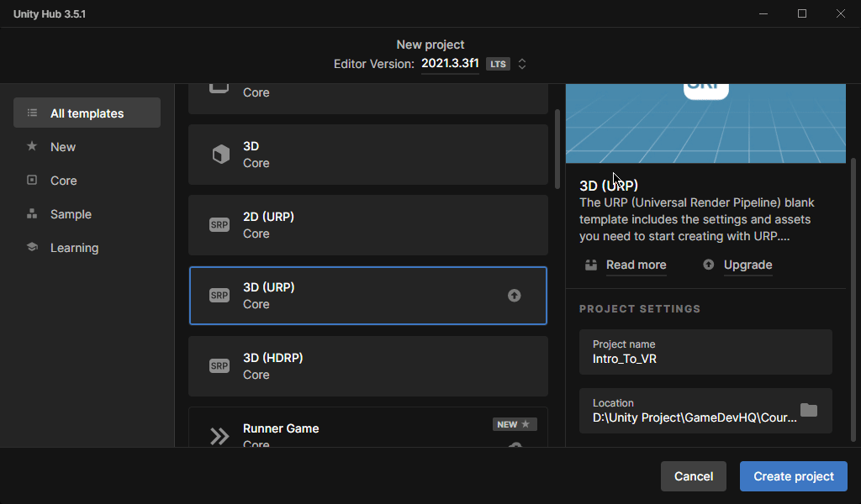Click the folder icon beside the Location field

(x=809, y=410)
